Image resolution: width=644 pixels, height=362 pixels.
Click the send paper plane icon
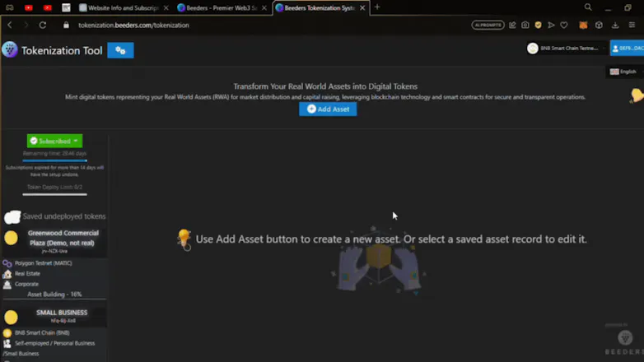coord(551,25)
